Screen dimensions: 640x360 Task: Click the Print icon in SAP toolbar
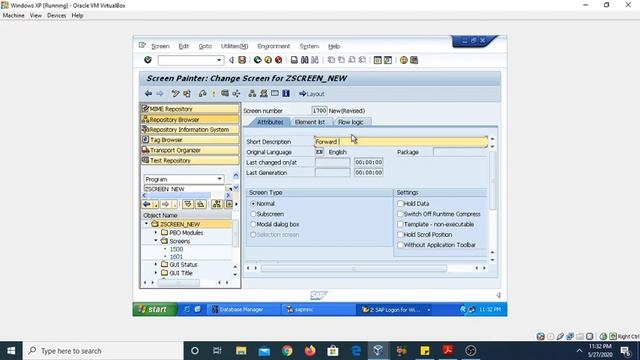294,60
